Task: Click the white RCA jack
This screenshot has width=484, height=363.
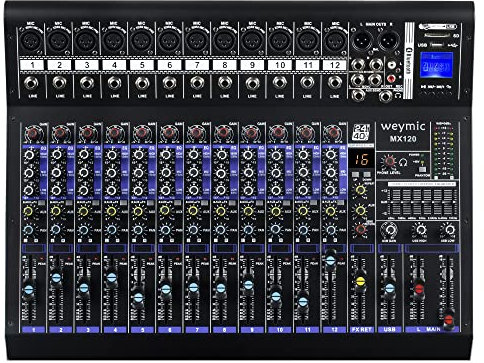Action: tap(391, 65)
